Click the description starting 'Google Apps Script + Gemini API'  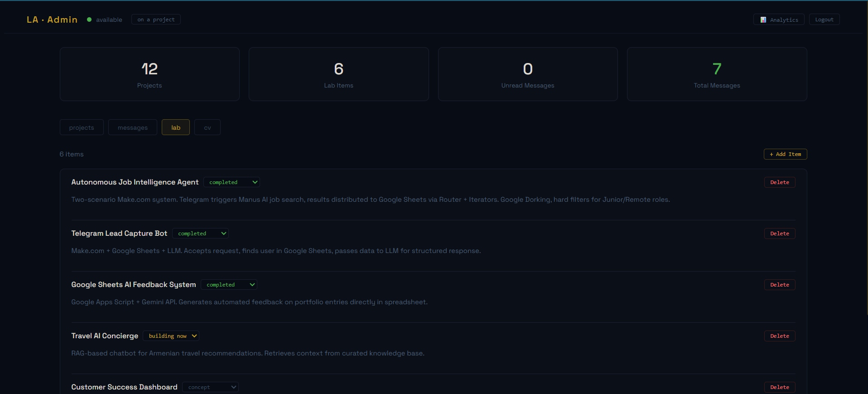249,302
